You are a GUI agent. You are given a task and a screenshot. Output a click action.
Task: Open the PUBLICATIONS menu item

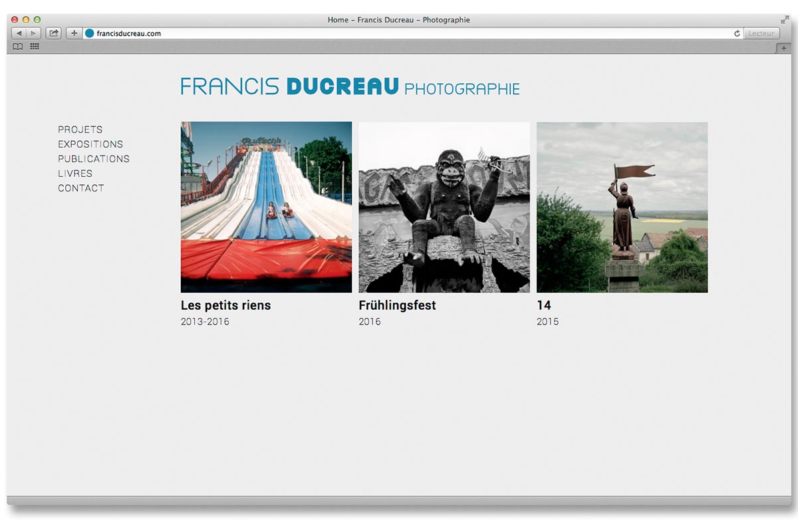[94, 159]
